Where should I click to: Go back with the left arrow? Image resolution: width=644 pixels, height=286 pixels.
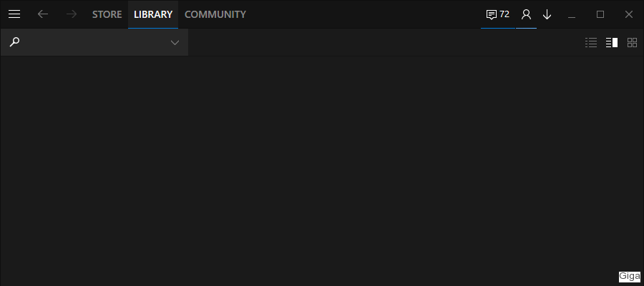(x=43, y=14)
